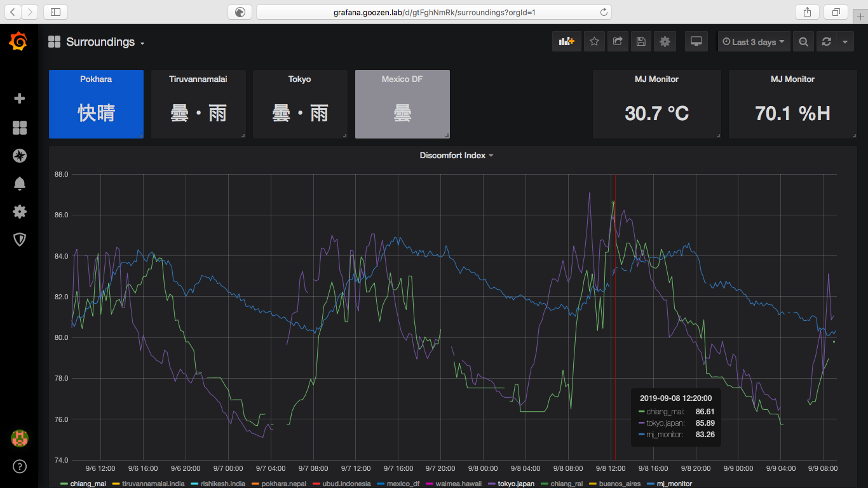Viewport: 868px width, 488px height.
Task: Click the 9/9 08:00 x-axis label
Action: [823, 468]
